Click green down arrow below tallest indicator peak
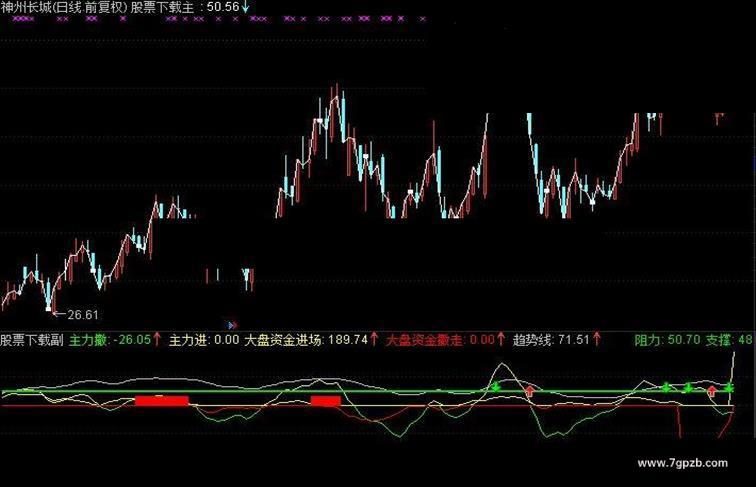 (496, 387)
